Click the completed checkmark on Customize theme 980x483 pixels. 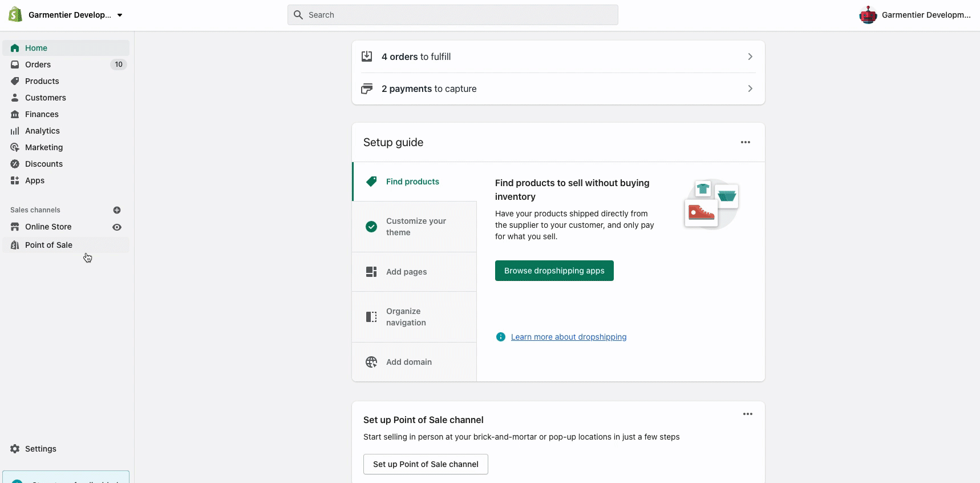(x=371, y=227)
